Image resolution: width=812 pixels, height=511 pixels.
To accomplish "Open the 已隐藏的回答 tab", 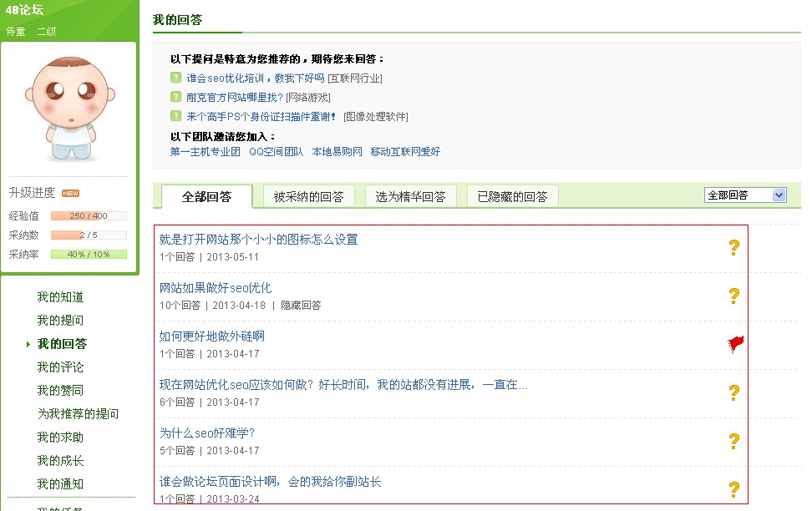I will tap(512, 195).
